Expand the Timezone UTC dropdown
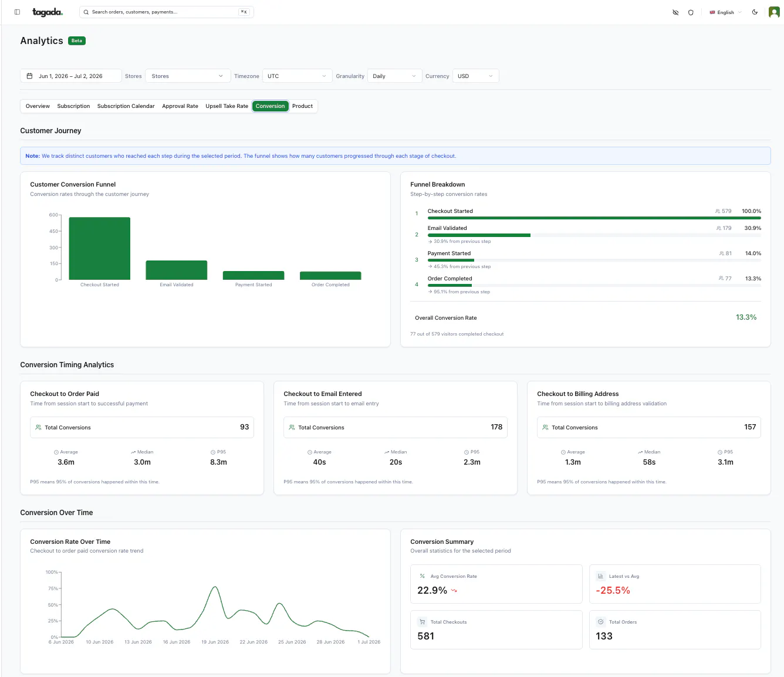The width and height of the screenshot is (784, 677). [297, 76]
